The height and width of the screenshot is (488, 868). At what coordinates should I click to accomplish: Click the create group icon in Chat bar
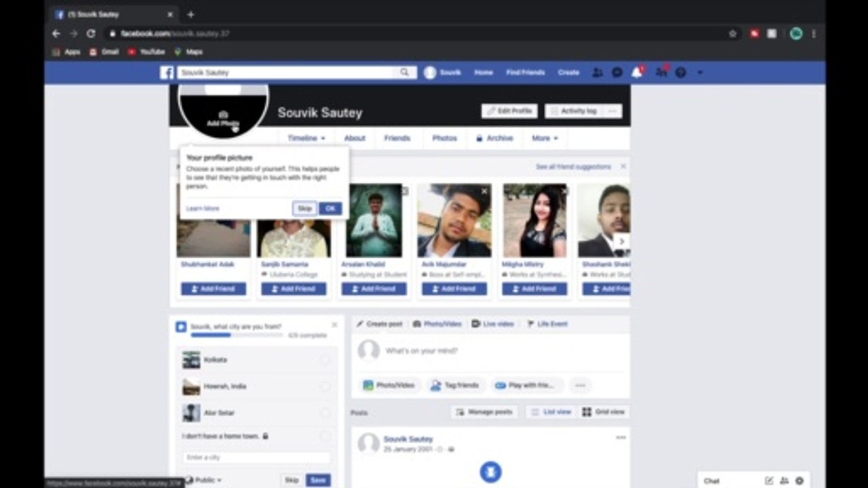[784, 481]
